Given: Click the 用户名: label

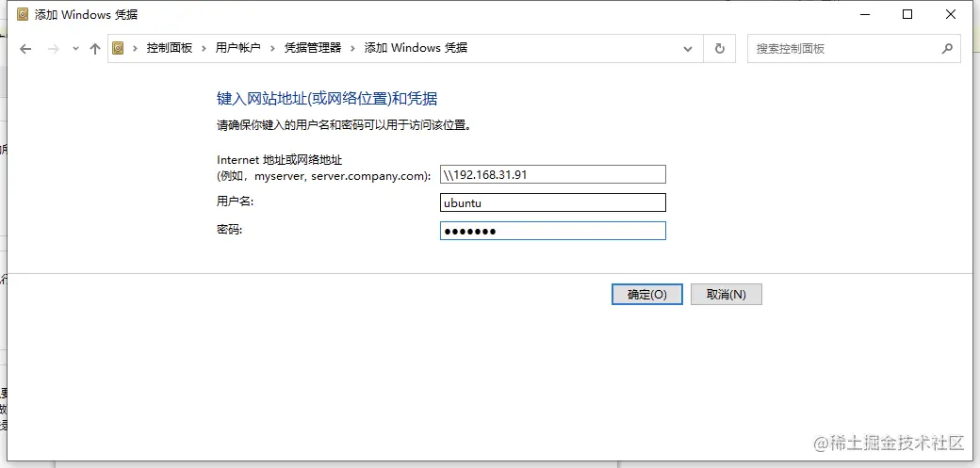Looking at the screenshot, I should pos(235,202).
